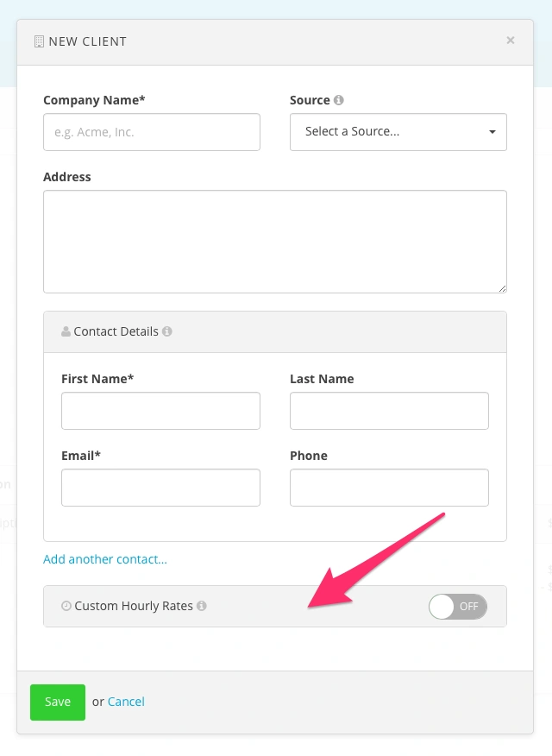This screenshot has width=552, height=756.
Task: Focus the Email input field
Action: click(x=160, y=488)
